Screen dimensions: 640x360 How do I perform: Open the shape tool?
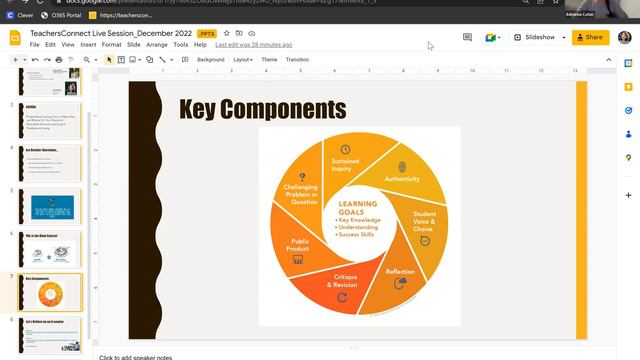(x=150, y=60)
